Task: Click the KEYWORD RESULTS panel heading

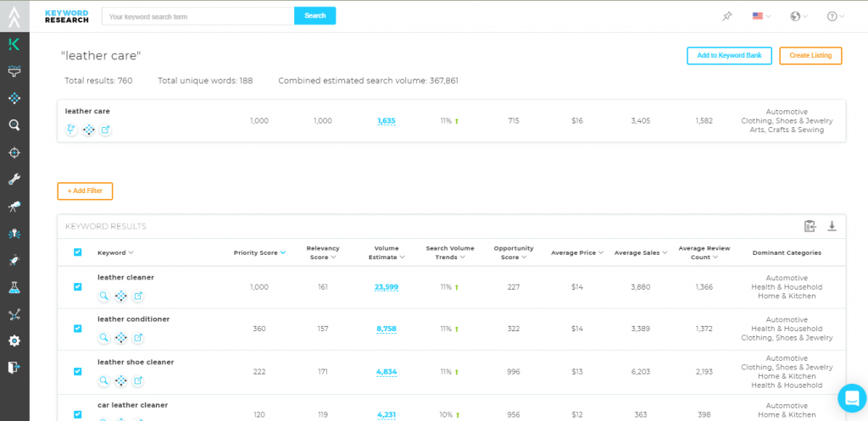Action: [x=106, y=226]
